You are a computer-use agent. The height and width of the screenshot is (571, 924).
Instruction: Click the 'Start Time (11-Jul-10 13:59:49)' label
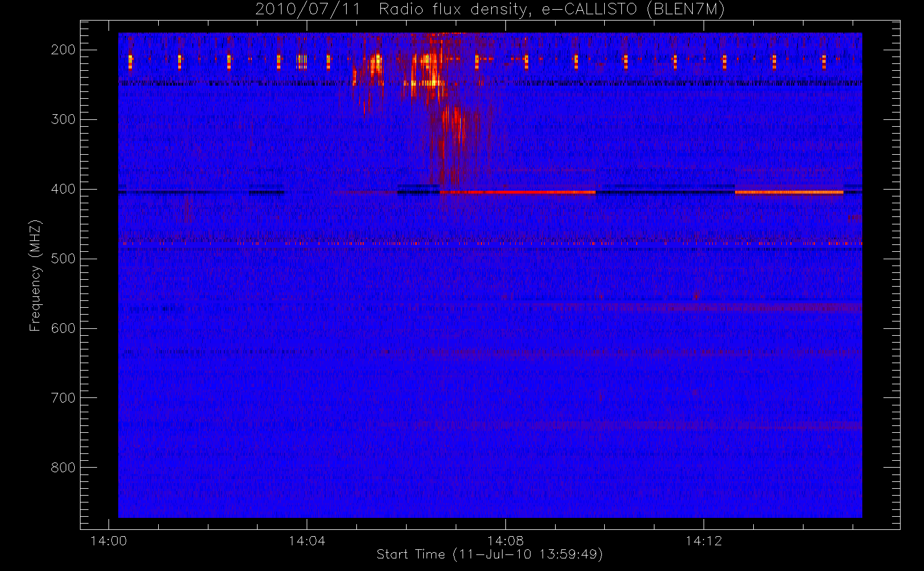pos(489,554)
